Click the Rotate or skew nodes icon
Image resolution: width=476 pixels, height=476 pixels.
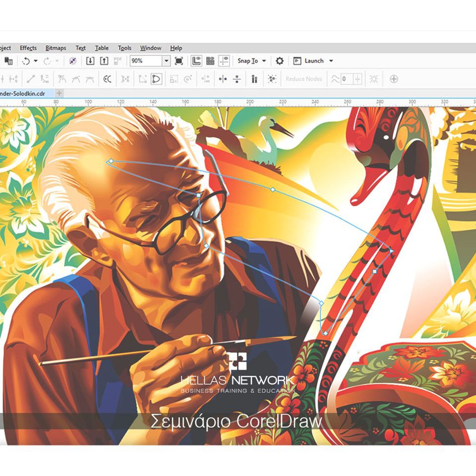[x=188, y=79]
